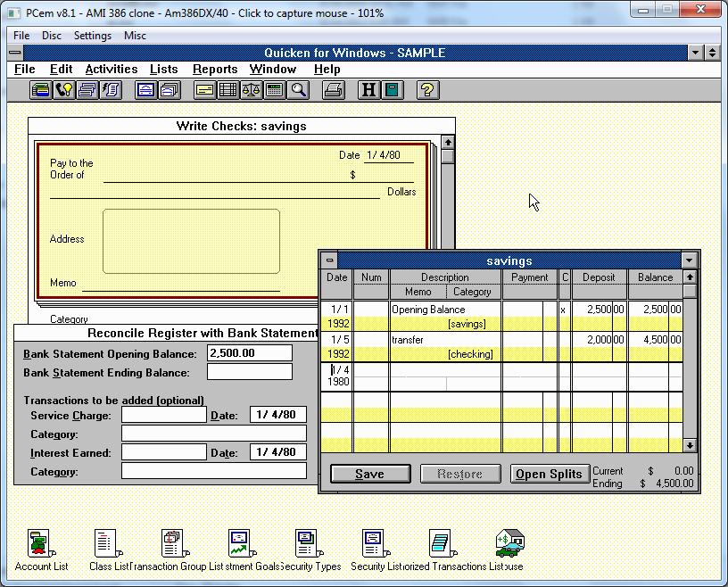
Task: Open PCem Misc menu
Action: (135, 36)
